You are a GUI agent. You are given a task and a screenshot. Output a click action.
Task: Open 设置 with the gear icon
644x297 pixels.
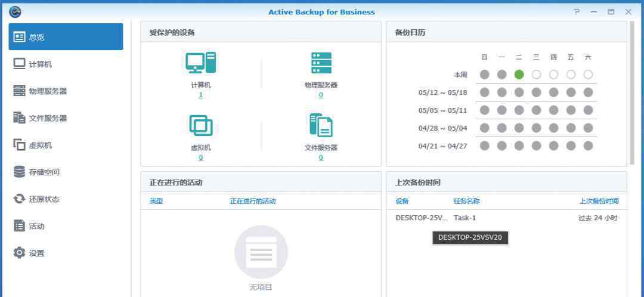pyautogui.click(x=19, y=253)
